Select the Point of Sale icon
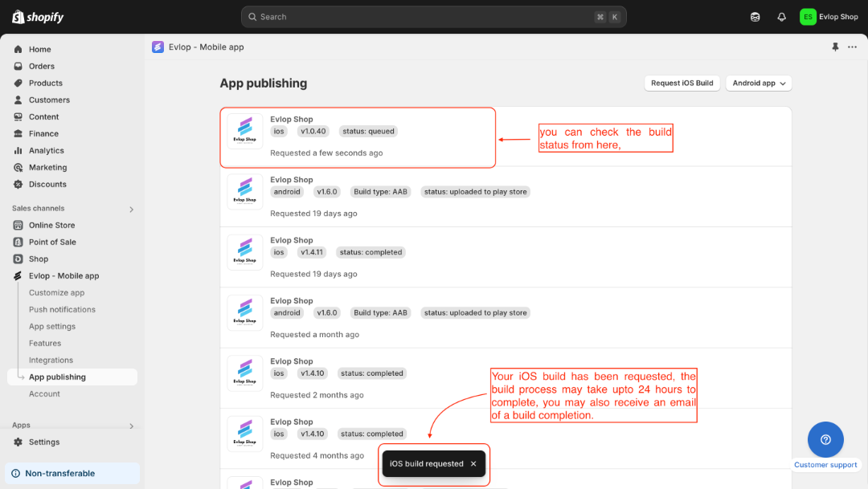This screenshot has height=489, width=868. click(x=18, y=242)
